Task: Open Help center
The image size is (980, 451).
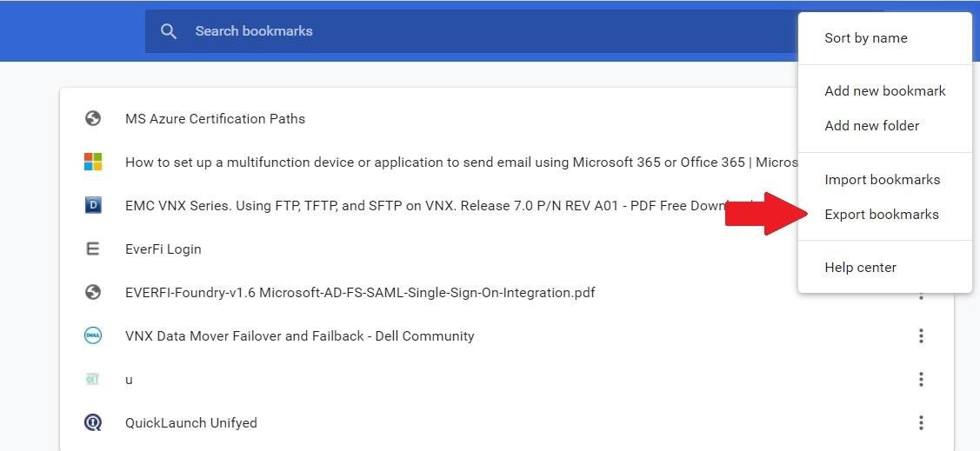Action: [x=860, y=268]
